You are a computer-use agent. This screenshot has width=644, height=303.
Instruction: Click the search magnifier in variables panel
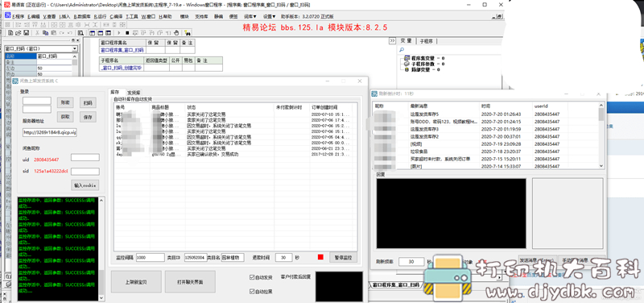click(x=402, y=50)
